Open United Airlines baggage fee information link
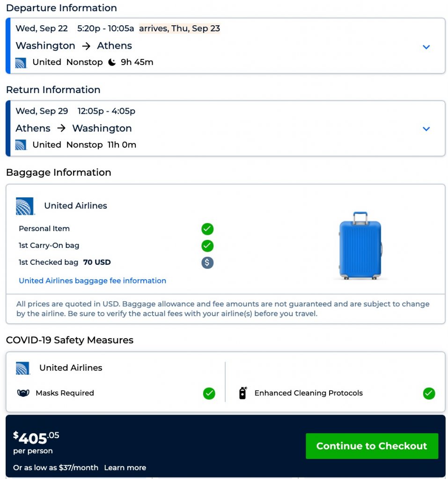448x479 pixels. pyautogui.click(x=92, y=281)
